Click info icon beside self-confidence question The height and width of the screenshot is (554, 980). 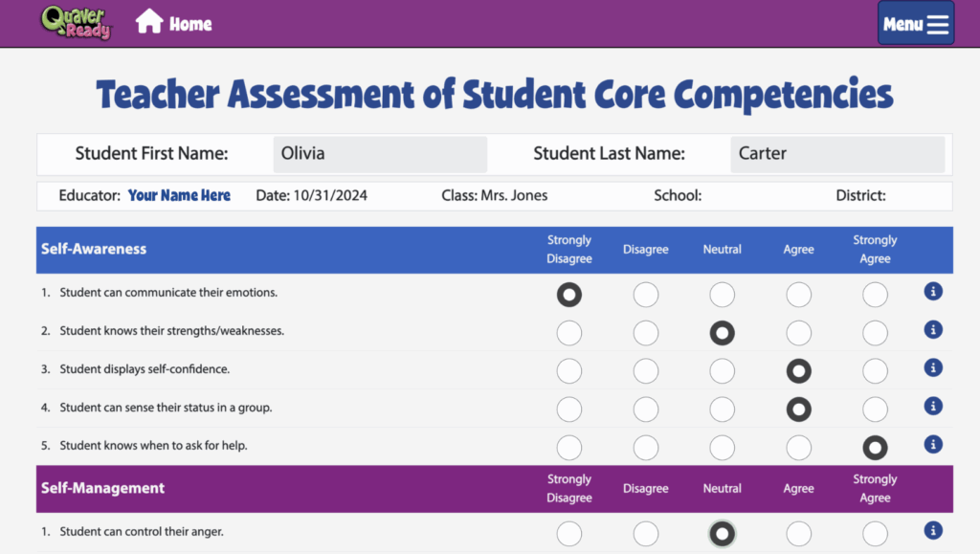point(933,367)
